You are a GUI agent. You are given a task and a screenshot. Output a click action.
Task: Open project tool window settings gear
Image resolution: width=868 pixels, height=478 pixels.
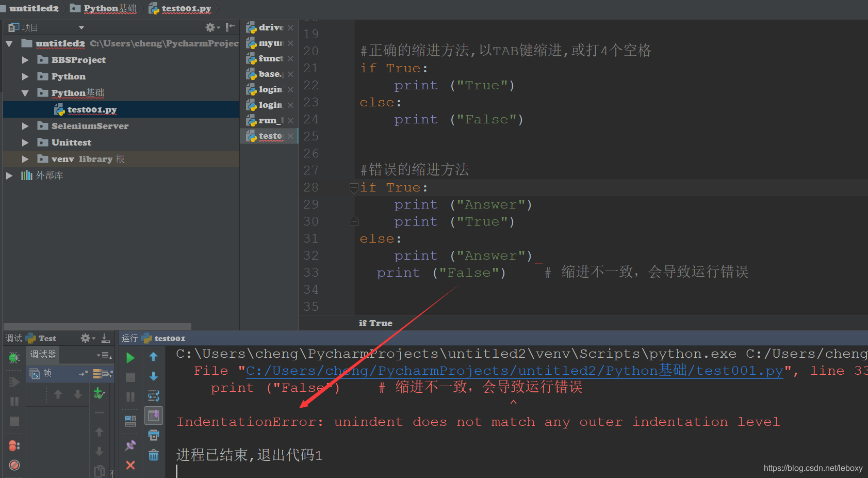pyautogui.click(x=212, y=27)
